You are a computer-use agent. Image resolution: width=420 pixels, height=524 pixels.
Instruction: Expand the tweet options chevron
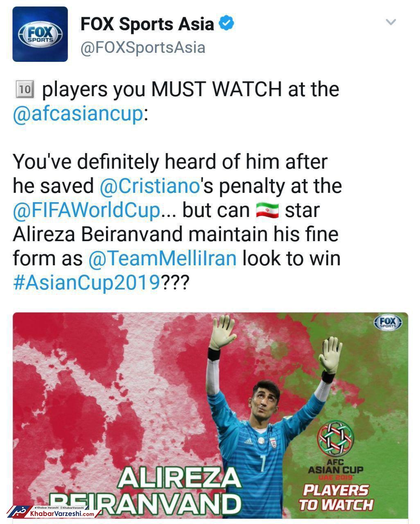391,22
